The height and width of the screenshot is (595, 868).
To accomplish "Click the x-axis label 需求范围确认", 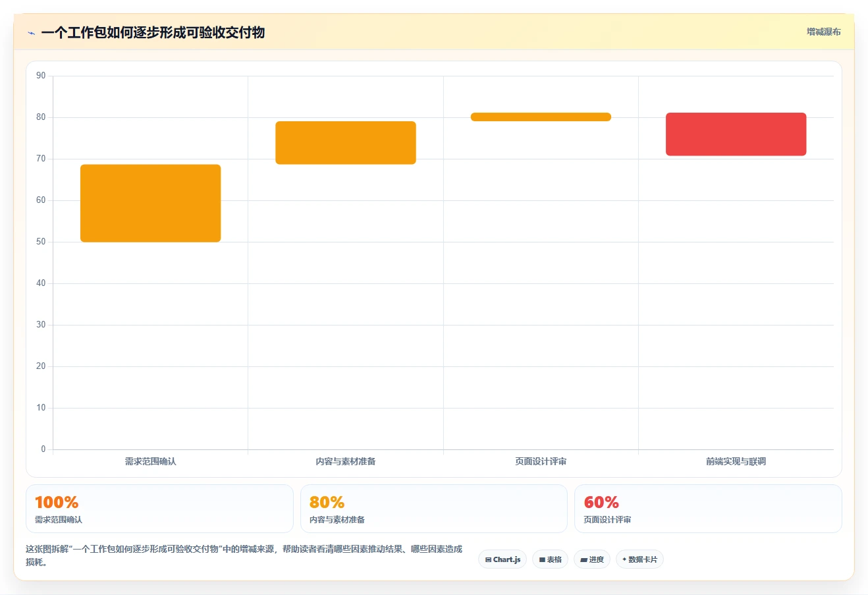I will point(151,461).
